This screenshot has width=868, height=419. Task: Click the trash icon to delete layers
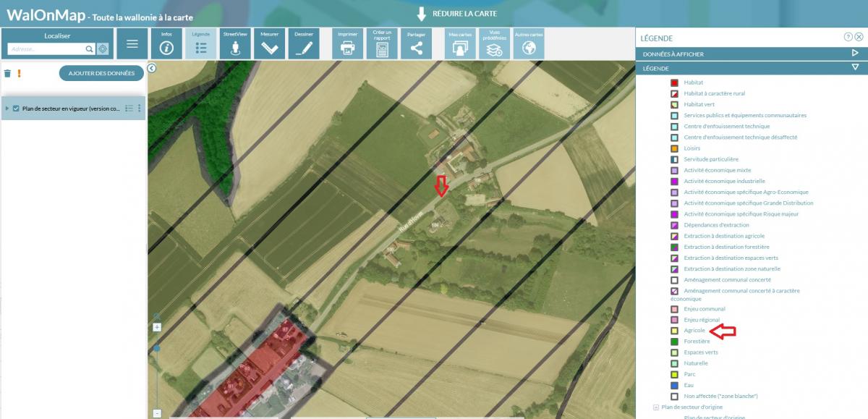pos(7,73)
